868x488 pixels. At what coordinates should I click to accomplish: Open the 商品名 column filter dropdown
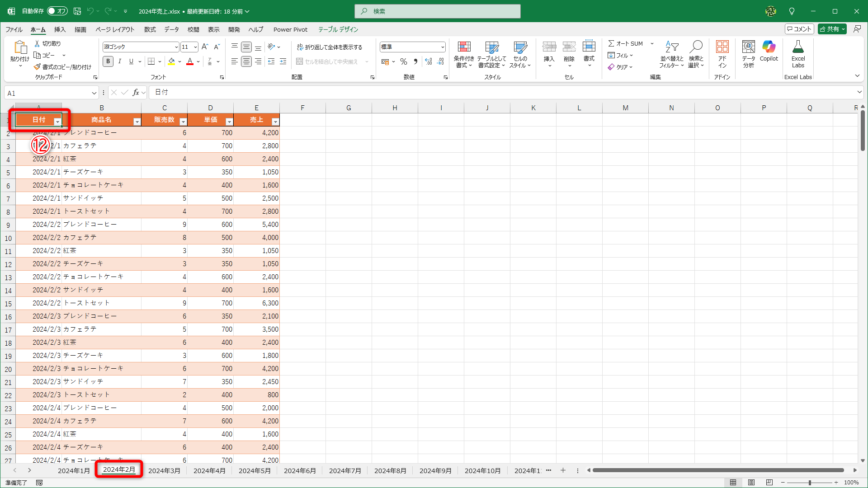pos(137,121)
